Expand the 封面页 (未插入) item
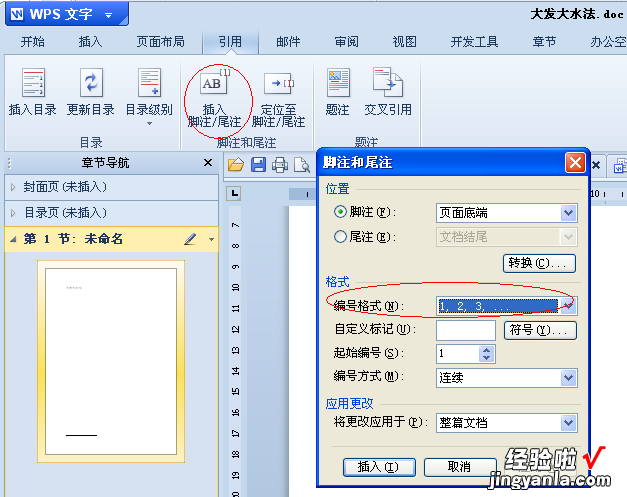 [x=13, y=187]
